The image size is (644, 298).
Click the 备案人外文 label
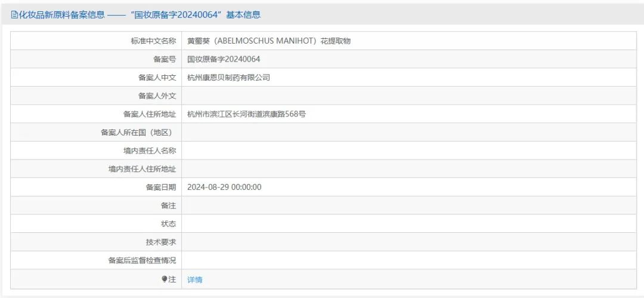(x=157, y=96)
